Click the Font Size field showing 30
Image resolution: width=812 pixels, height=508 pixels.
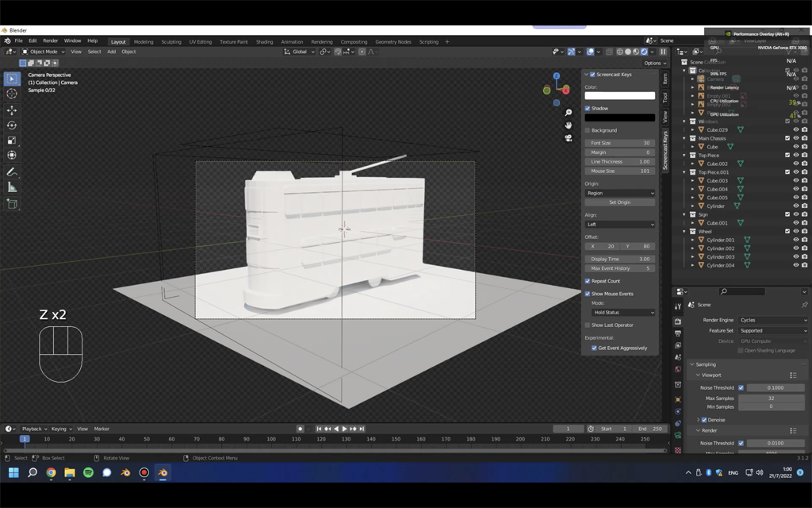click(x=620, y=143)
